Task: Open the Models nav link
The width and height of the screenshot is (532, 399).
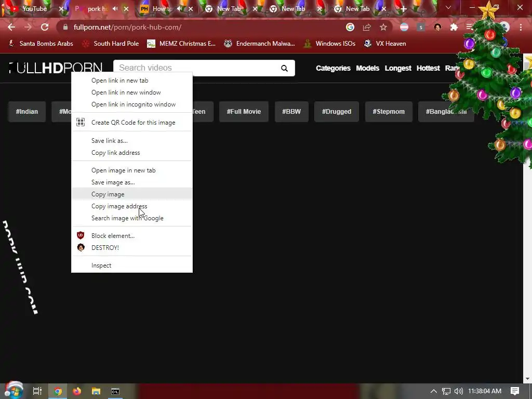Action: pos(367,68)
